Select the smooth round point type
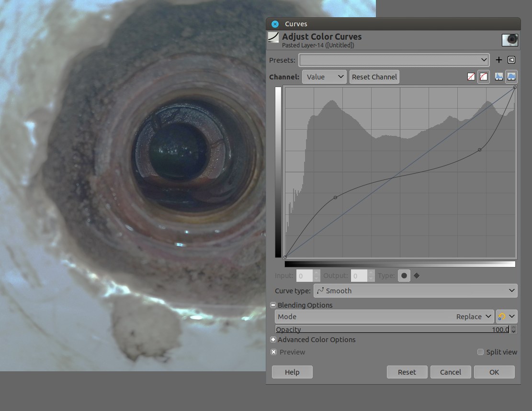Viewport: 532px width, 411px height. [x=404, y=276]
